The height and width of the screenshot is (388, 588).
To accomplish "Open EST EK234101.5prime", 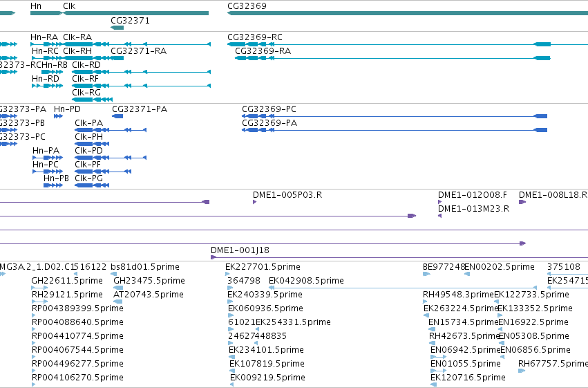I will pyautogui.click(x=266, y=350).
